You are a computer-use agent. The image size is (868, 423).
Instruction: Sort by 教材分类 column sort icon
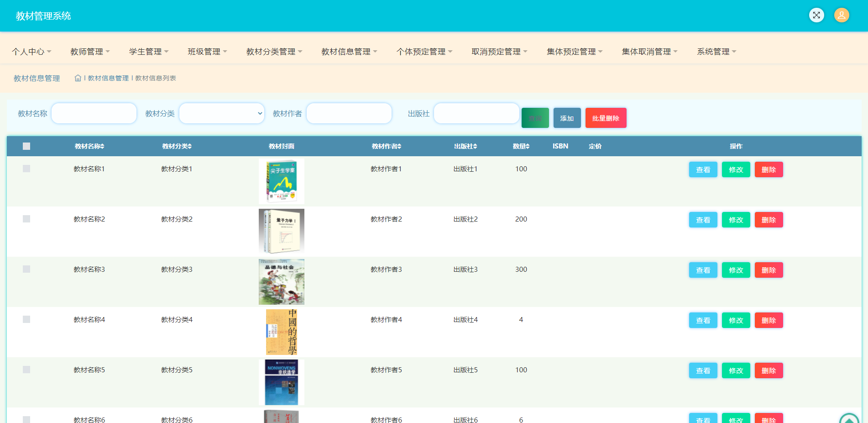(x=190, y=146)
